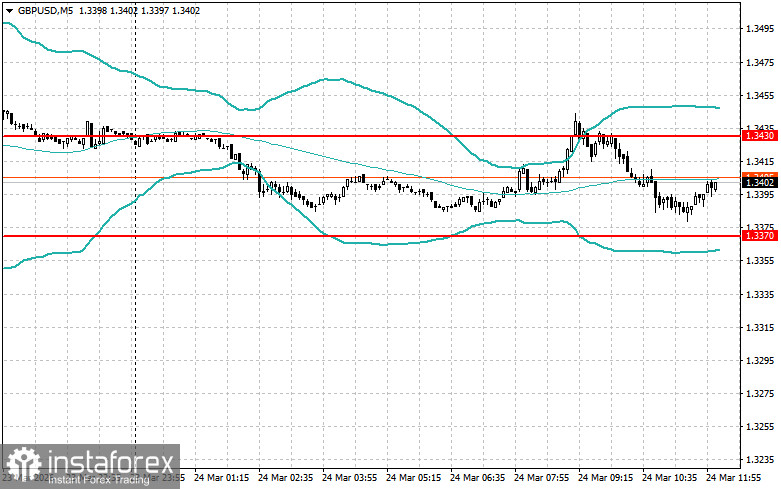781x489 pixels.
Task: Click the 1.3315 price axis value
Action: [760, 328]
